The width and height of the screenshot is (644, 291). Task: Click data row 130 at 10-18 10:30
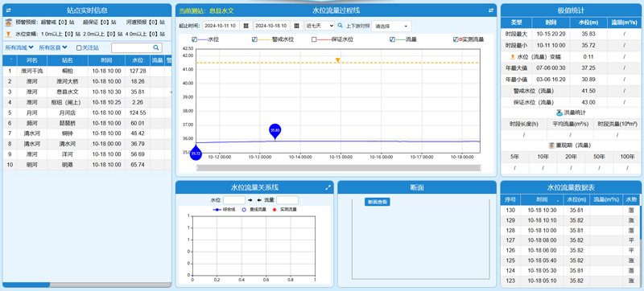point(570,211)
